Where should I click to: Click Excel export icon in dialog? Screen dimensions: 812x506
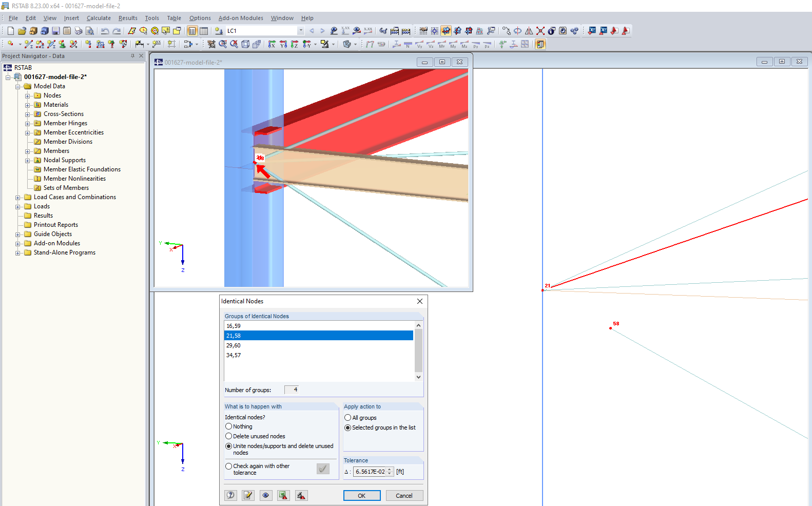point(283,495)
